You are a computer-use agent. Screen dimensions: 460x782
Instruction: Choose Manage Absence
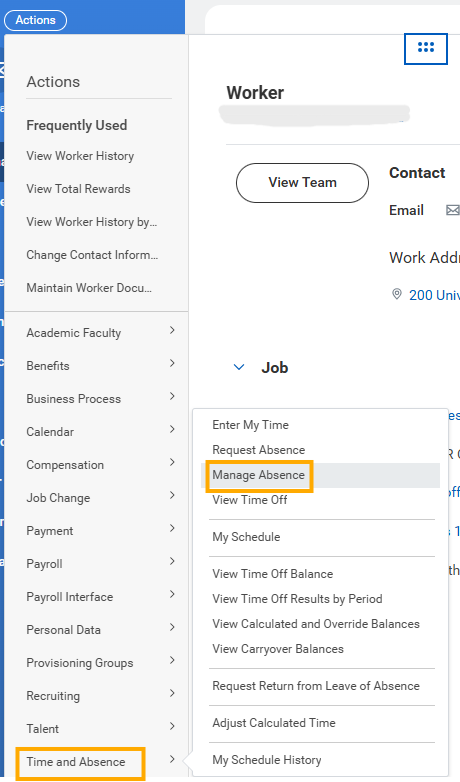click(258, 475)
